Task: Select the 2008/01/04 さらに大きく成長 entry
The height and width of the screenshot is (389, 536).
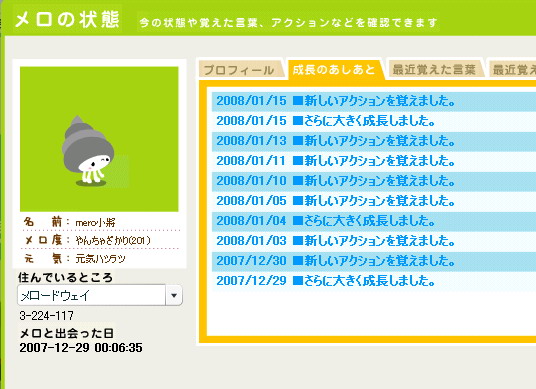Action: point(374,221)
